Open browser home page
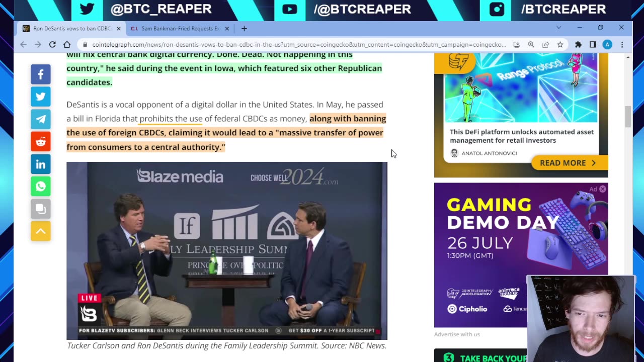This screenshot has width=644, height=362. click(66, 45)
